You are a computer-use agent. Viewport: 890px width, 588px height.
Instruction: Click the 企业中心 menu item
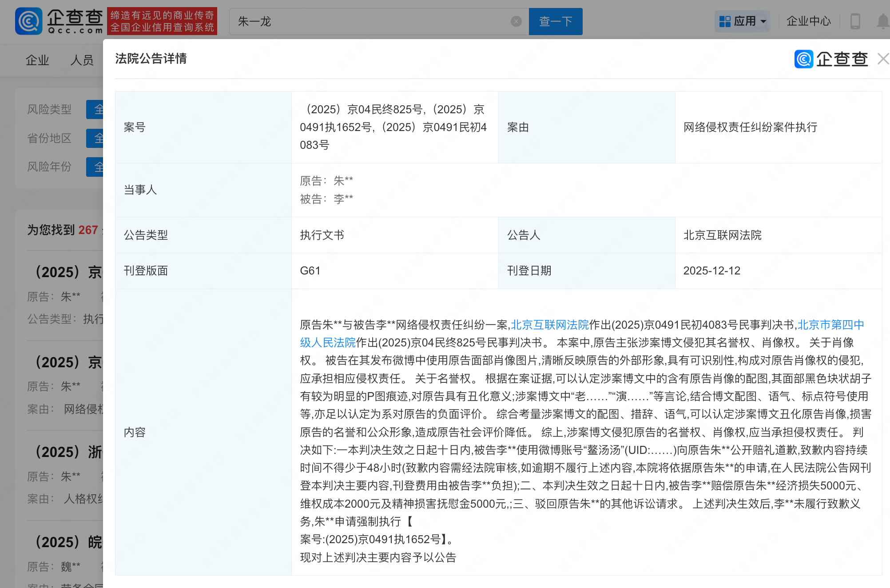point(808,21)
